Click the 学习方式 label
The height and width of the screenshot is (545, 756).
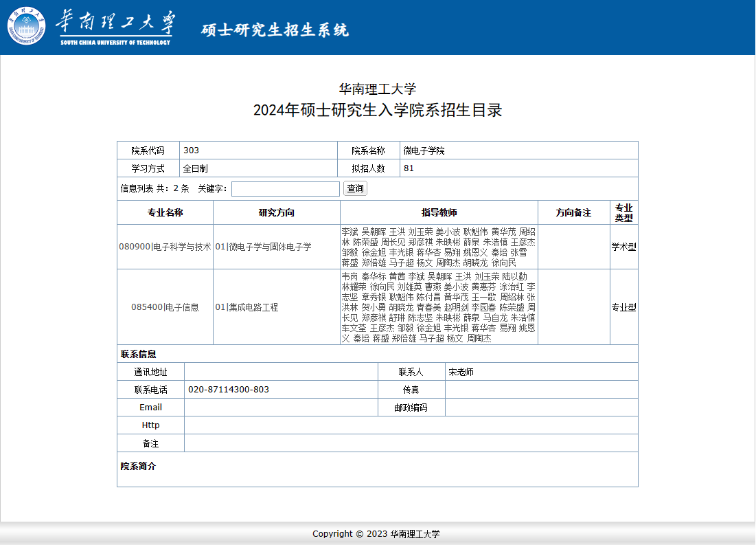point(148,168)
